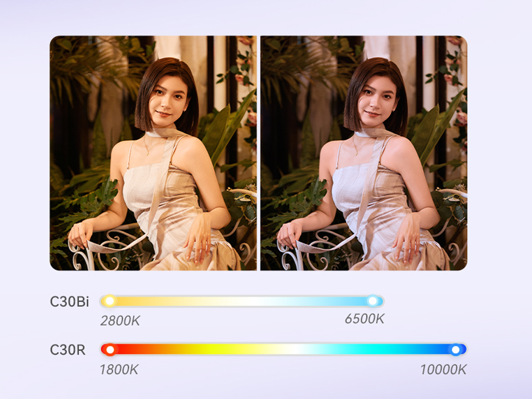Viewport: 532px width, 399px height.
Task: Click the C30R 10000K blue slider handle
Action: 456,350
